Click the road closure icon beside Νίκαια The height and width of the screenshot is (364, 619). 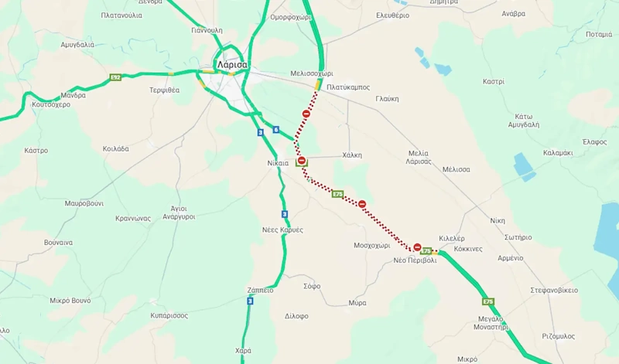coord(302,161)
